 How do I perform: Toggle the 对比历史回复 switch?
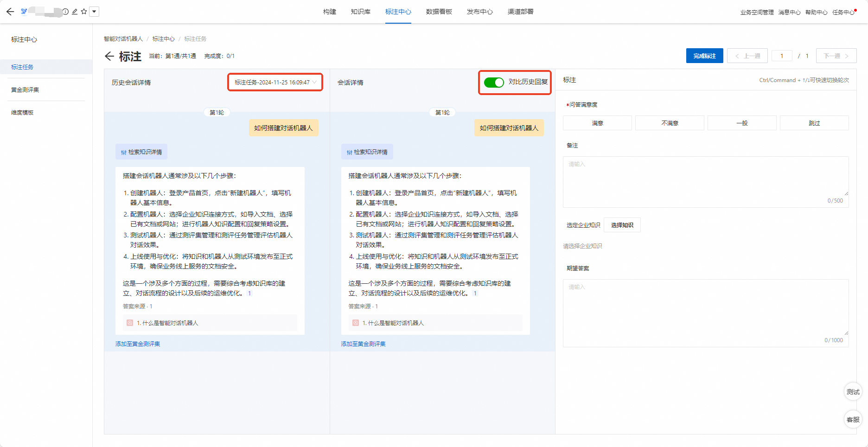click(494, 82)
